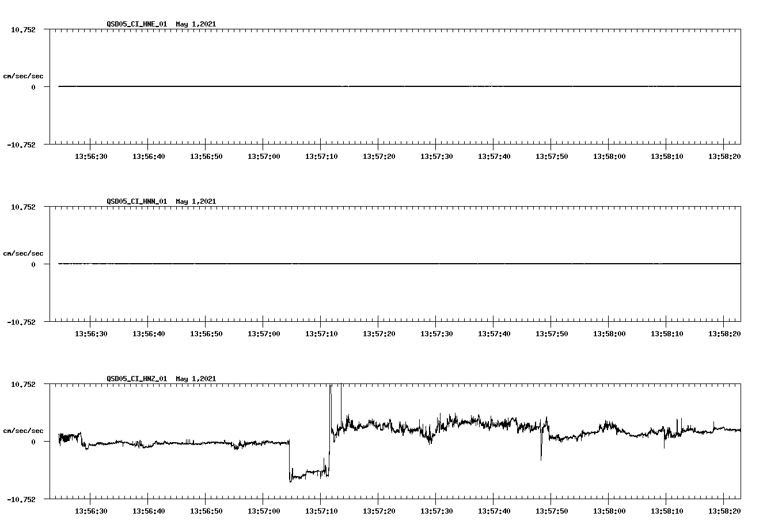Image resolution: width=782 pixels, height=532 pixels.
Task: Click the zero amplitude label on HNZ plot
Action: tap(32, 442)
